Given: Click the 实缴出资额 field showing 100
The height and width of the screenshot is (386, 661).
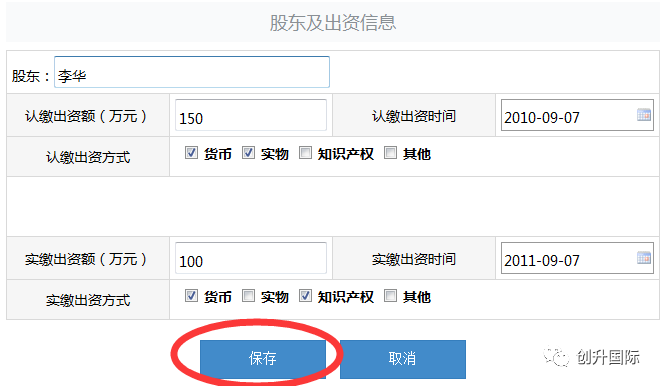Looking at the screenshot, I should 251,258.
